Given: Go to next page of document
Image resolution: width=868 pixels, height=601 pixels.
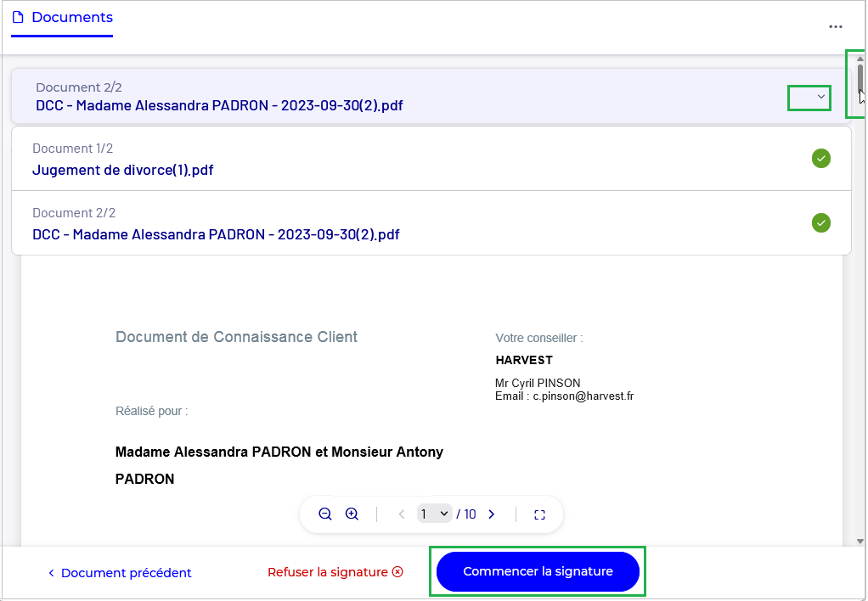Looking at the screenshot, I should [491, 514].
